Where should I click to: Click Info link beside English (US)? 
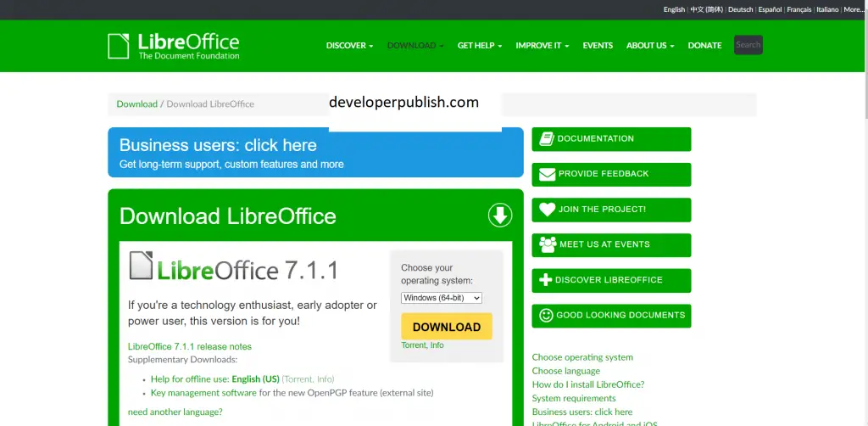[x=325, y=379]
